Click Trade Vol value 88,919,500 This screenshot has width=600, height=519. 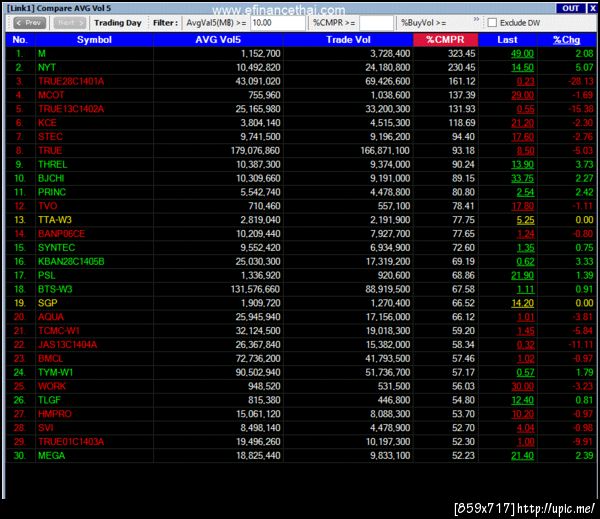pyautogui.click(x=388, y=289)
